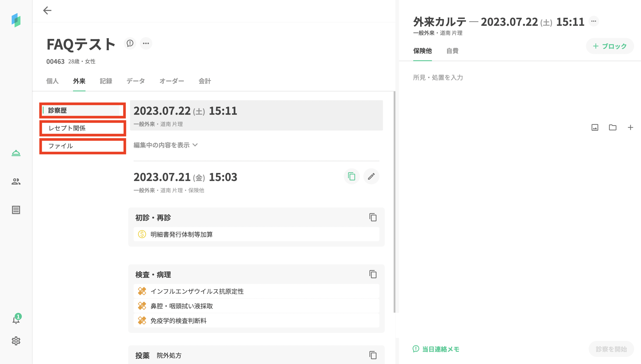Viewport: 641px width, 364px height.
Task: Copy the 検査・病理 block
Action: point(373,274)
